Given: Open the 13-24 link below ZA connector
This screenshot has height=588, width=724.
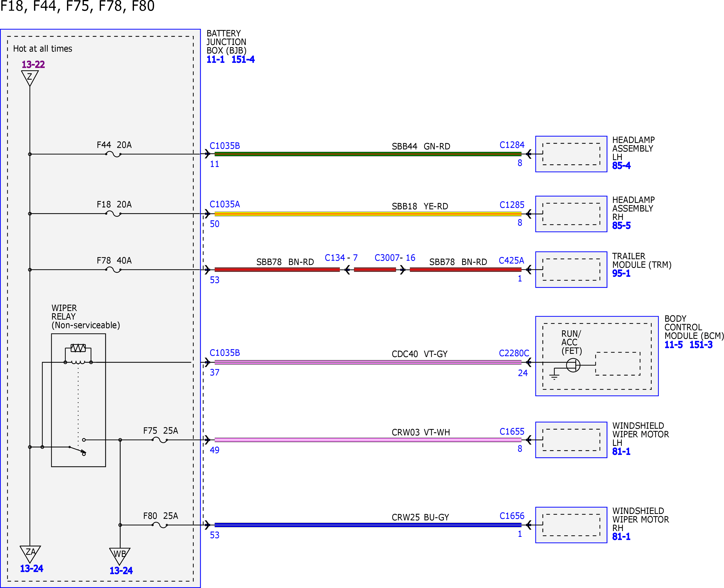Looking at the screenshot, I should (x=31, y=568).
